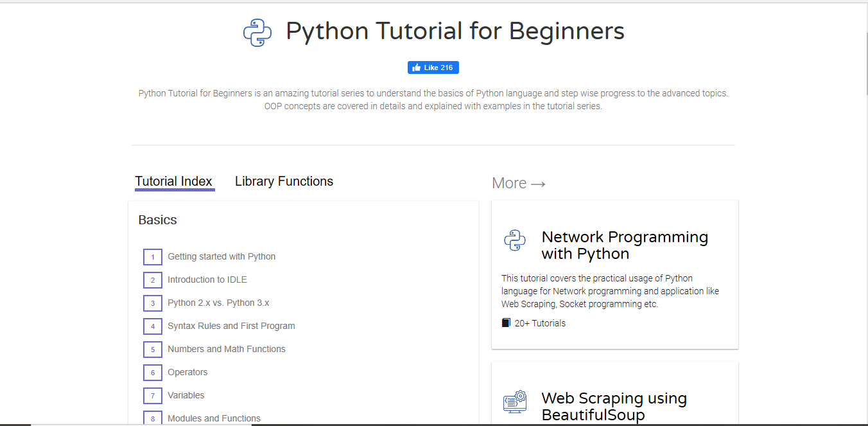Switch to the Tutorial Index tab

click(174, 181)
